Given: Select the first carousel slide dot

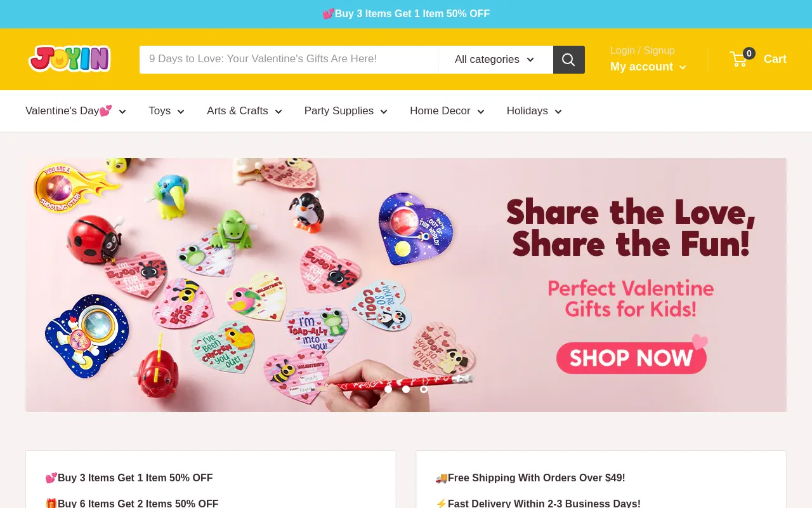Looking at the screenshot, I should pyautogui.click(x=388, y=389).
